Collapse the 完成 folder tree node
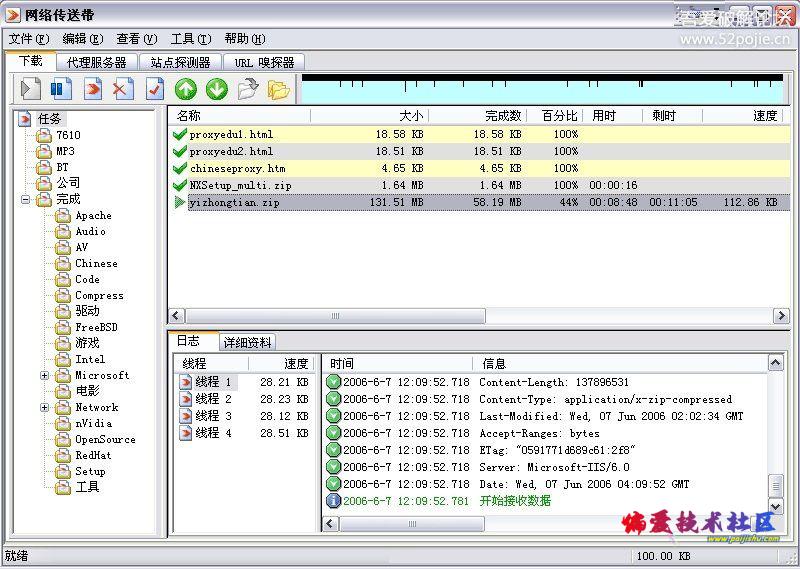 tap(26, 200)
